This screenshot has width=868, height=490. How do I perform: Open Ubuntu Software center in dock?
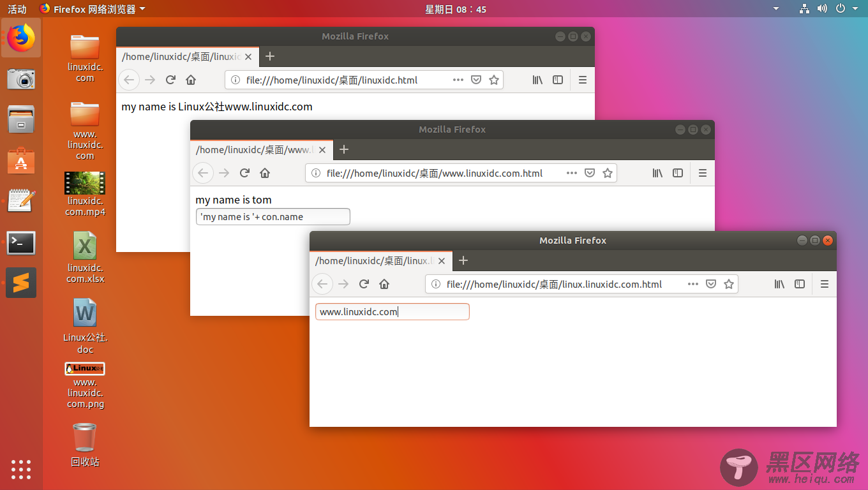click(21, 160)
